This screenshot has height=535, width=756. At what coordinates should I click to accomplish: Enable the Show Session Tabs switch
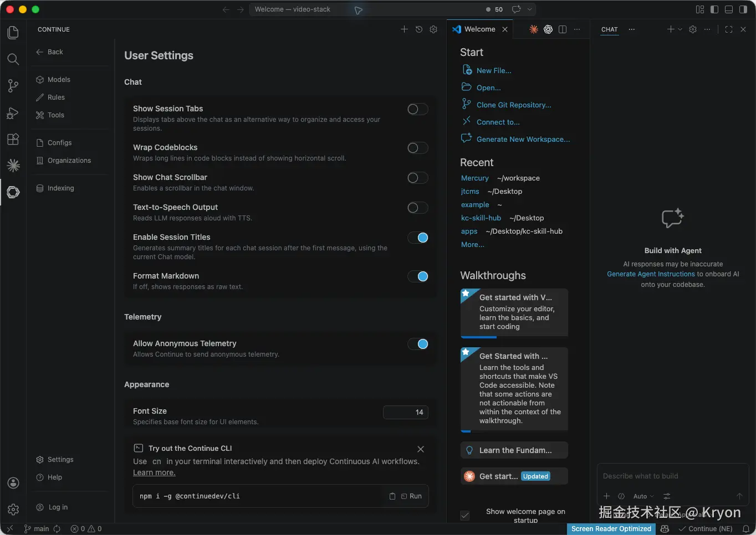point(418,109)
